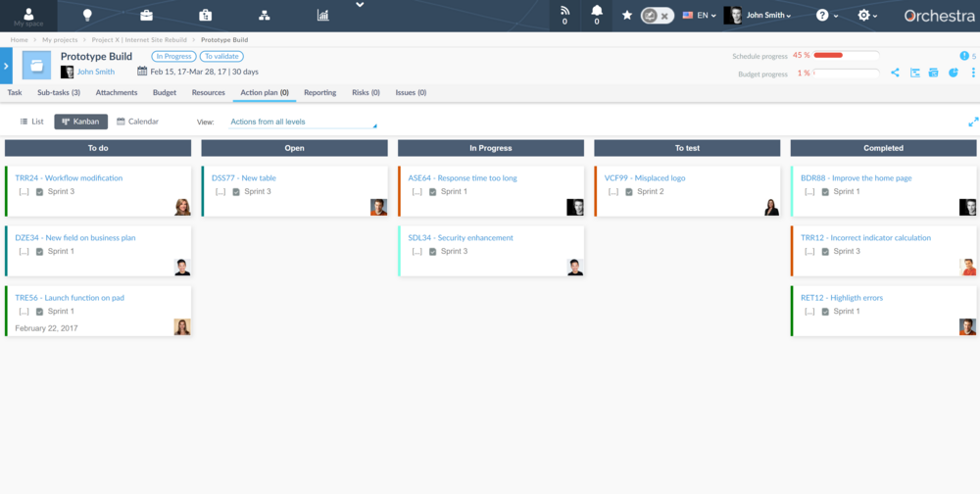The width and height of the screenshot is (980, 494).
Task: Expand the left side panel arrow
Action: coord(6,66)
